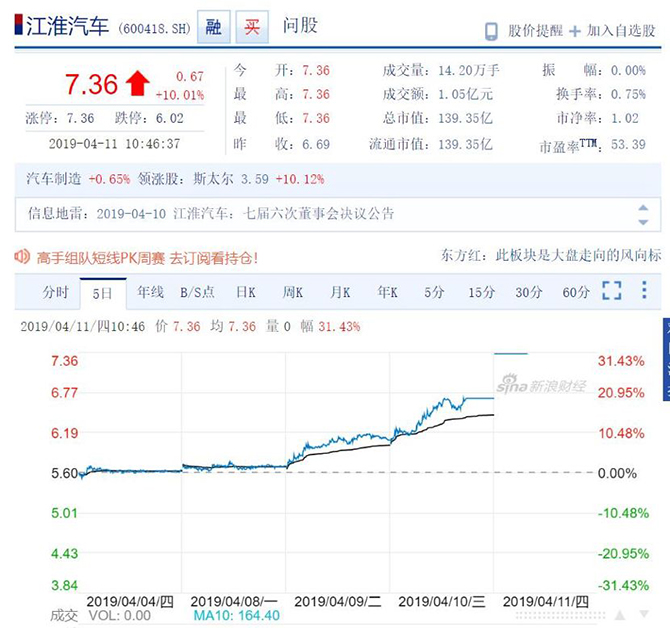Image resolution: width=670 pixels, height=628 pixels.
Task: Switch to the 周K tab
Action: [293, 292]
